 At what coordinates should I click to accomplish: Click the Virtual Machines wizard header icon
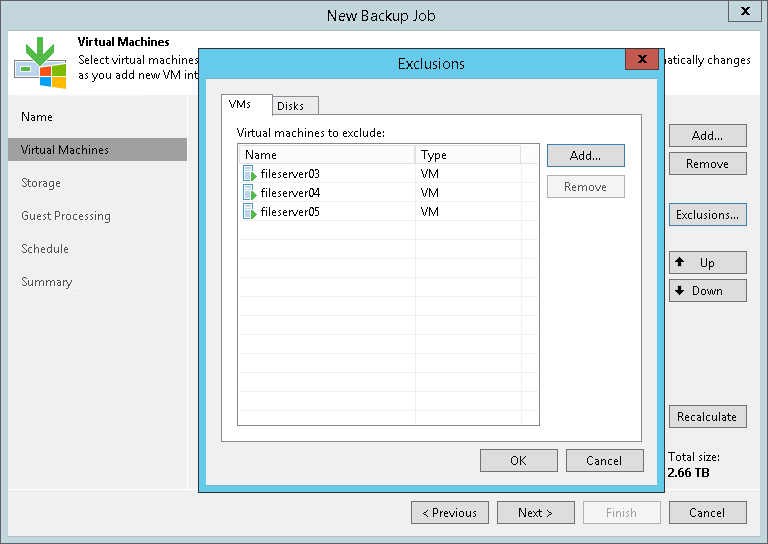coord(40,63)
